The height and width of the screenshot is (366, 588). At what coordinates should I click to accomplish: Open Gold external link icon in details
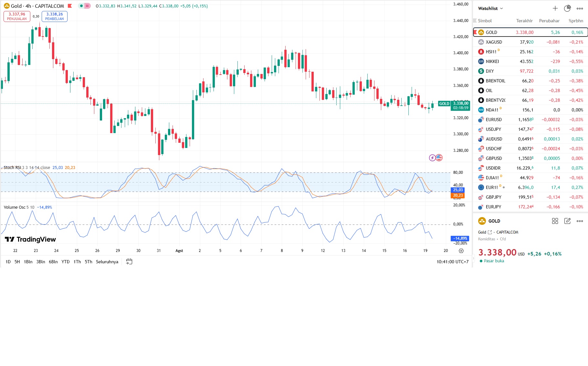pyautogui.click(x=490, y=232)
